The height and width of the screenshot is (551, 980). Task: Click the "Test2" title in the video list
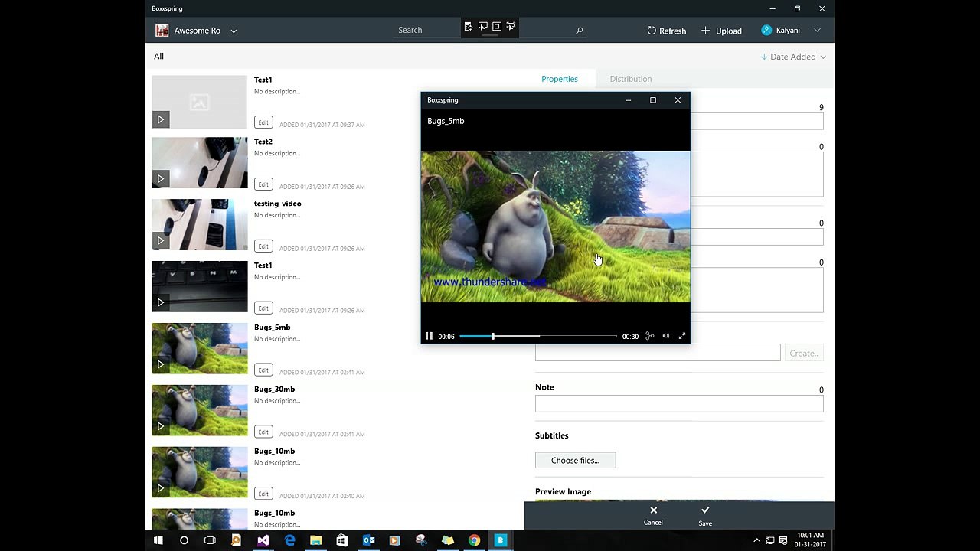pyautogui.click(x=263, y=142)
